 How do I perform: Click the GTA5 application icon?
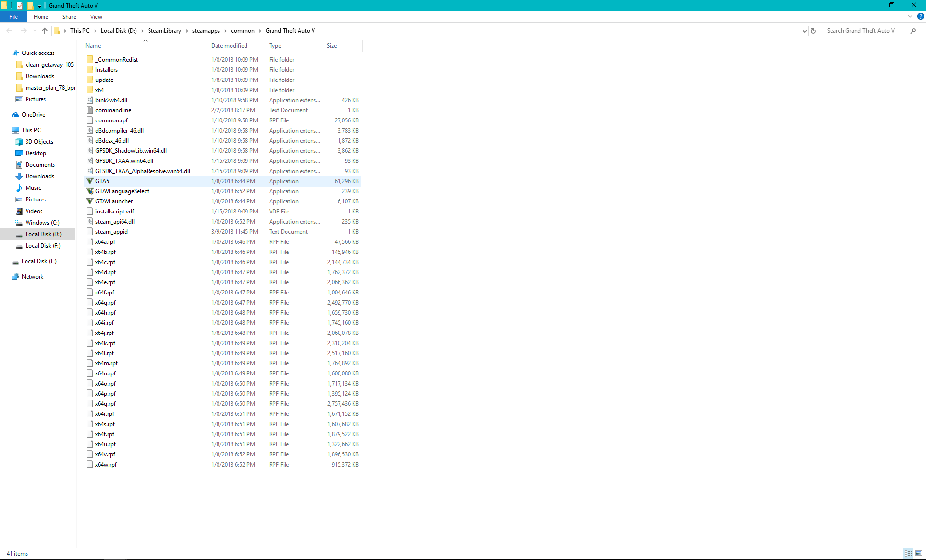click(x=90, y=181)
